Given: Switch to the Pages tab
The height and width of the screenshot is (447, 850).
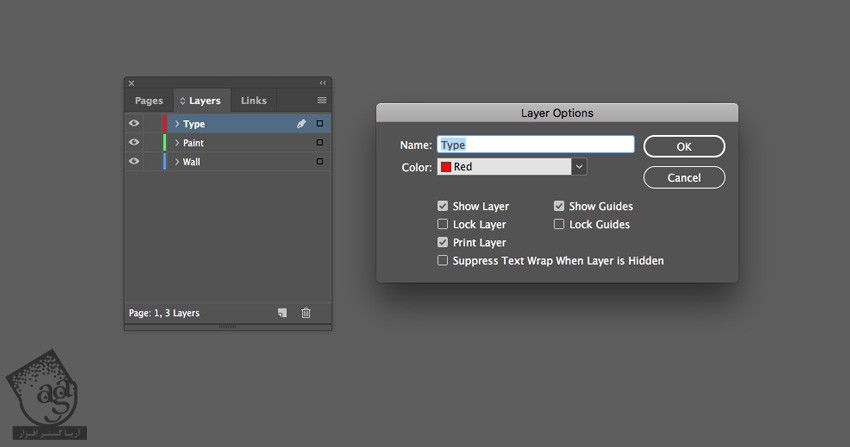Looking at the screenshot, I should pyautogui.click(x=149, y=101).
